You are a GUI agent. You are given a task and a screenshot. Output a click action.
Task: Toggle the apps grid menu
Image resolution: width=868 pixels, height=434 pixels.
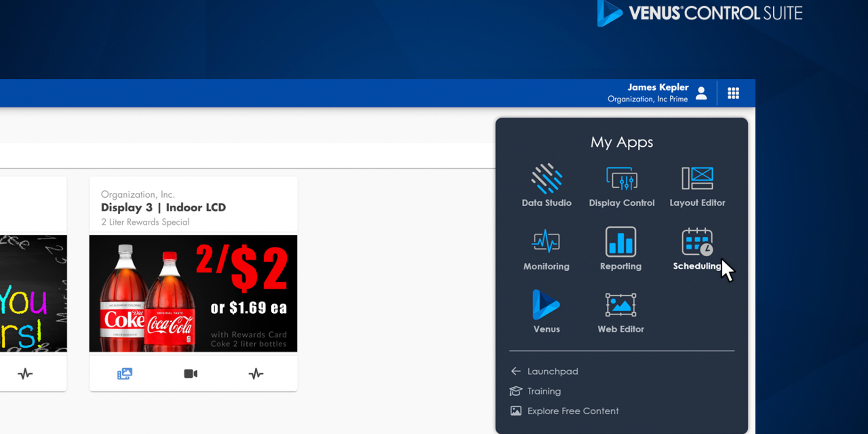coord(733,93)
